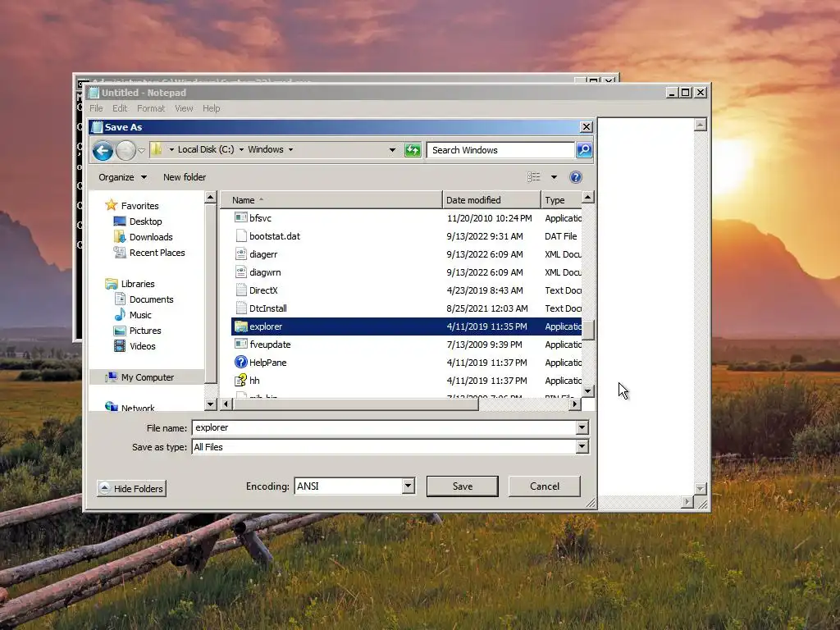Screen dimensions: 840x630
Task: Click the Videos film icon
Action: [120, 346]
